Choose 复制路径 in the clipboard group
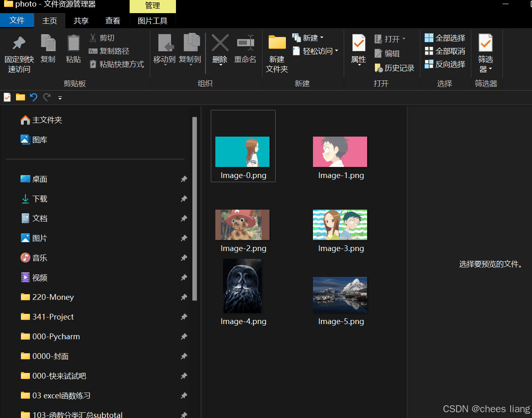This screenshot has height=418, width=532. [x=109, y=51]
